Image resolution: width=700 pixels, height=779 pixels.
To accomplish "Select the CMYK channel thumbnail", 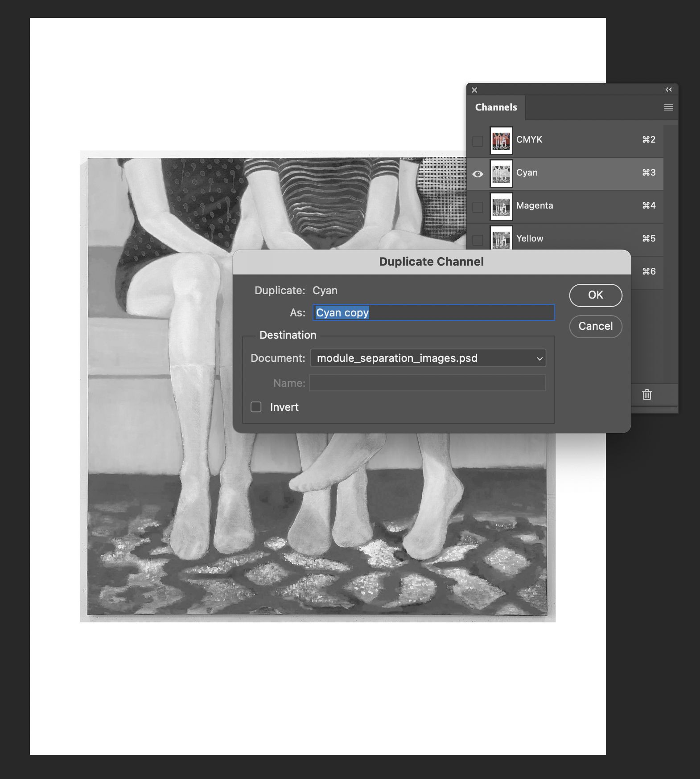I will point(501,141).
